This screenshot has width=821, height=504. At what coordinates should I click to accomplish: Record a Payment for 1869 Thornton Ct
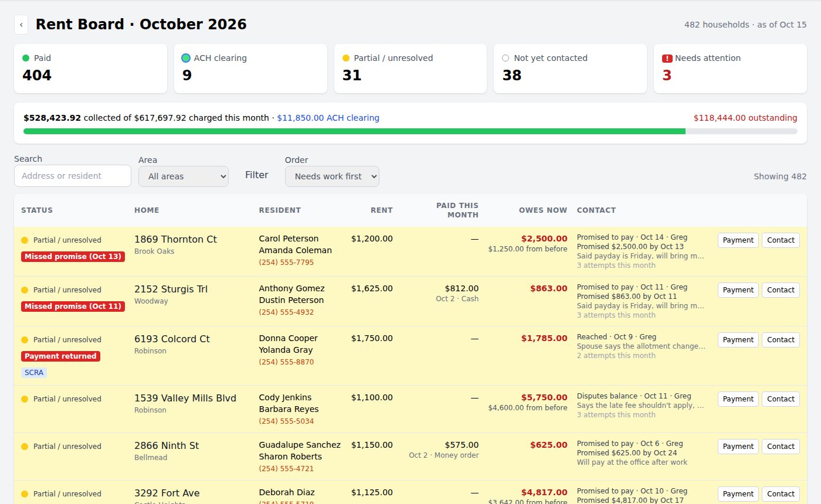pos(738,240)
